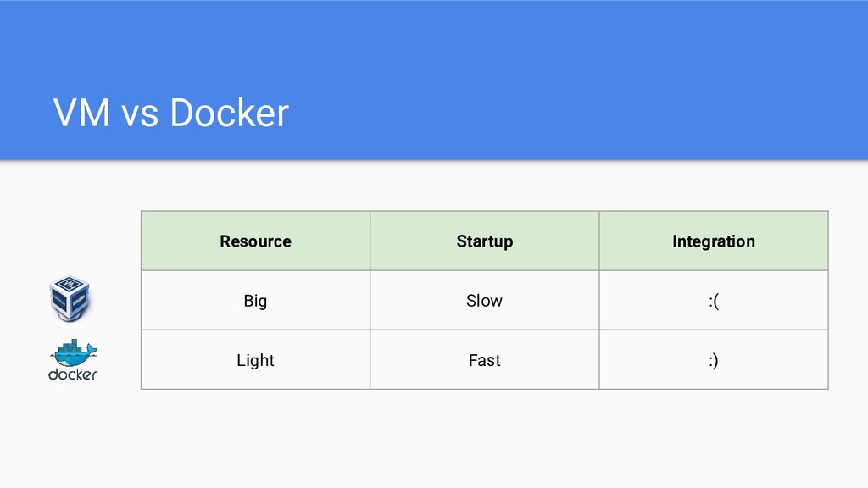
Task: Click the smiley ':)' cell
Action: [713, 360]
